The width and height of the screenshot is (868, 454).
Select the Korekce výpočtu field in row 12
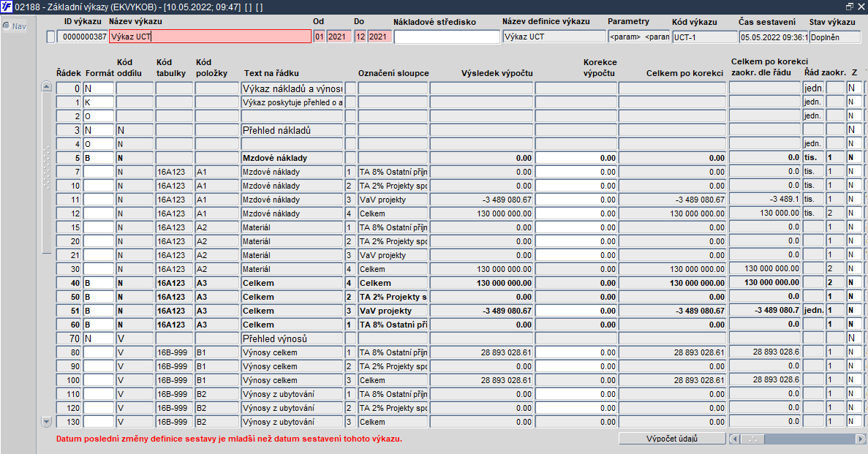pos(575,213)
